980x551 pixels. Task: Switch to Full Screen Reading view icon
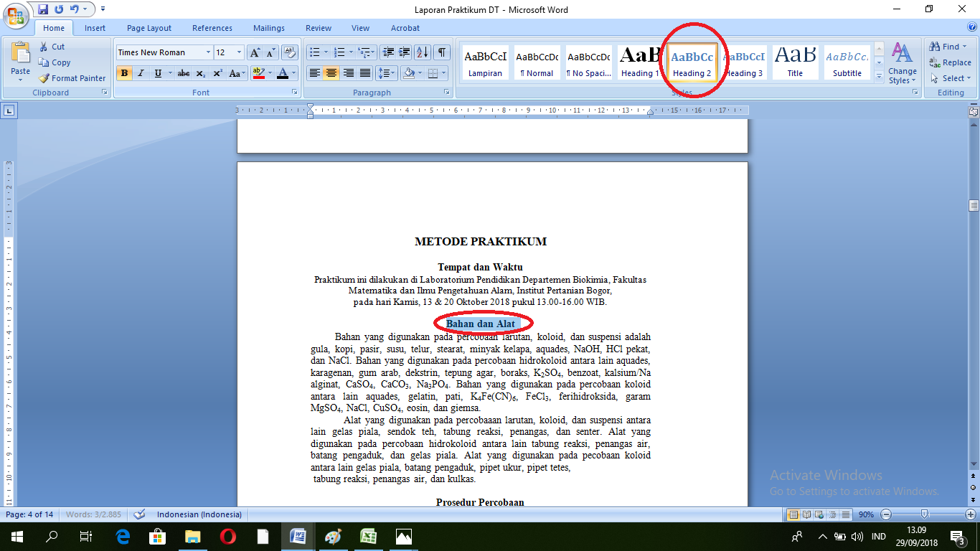pos(806,514)
